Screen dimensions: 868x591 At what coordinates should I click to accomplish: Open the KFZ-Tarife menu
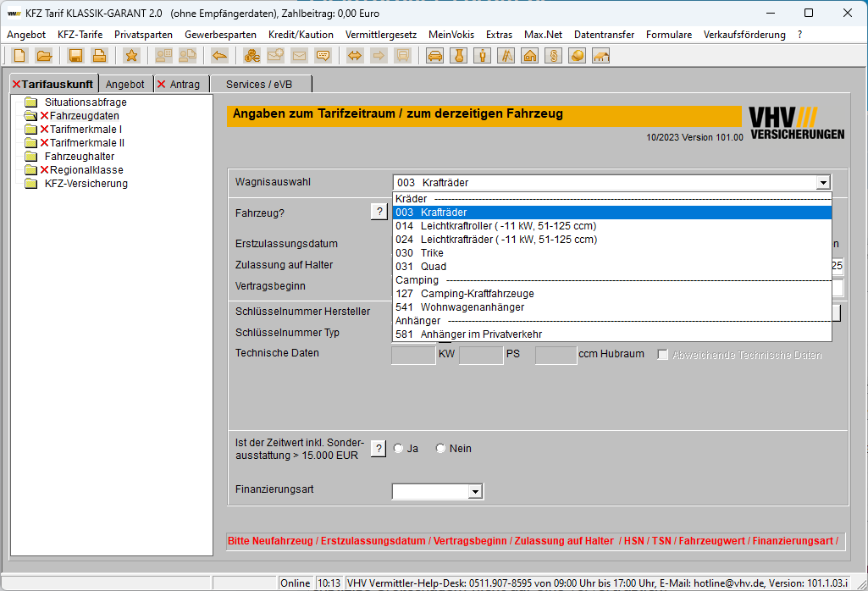(x=80, y=35)
